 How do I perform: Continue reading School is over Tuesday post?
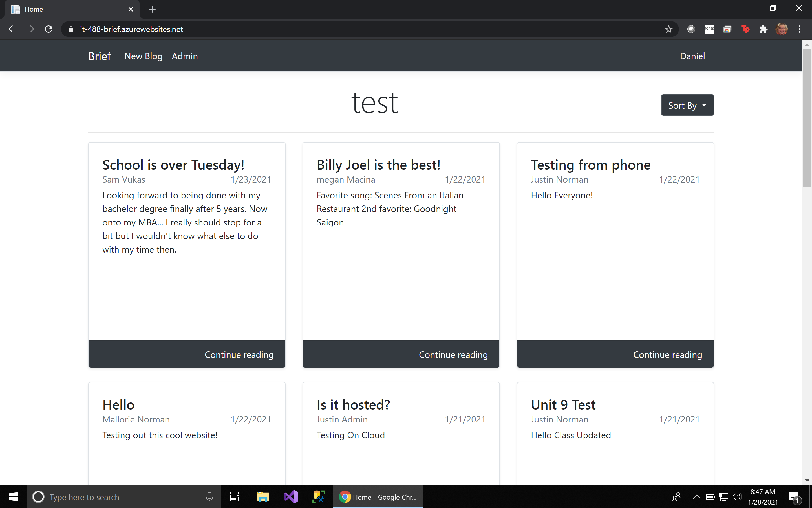(239, 354)
